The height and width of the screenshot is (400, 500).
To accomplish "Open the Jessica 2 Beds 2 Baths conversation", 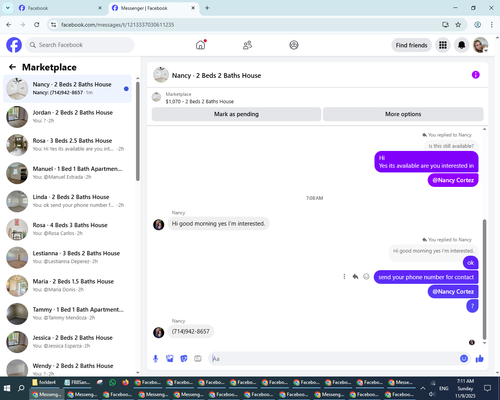I will coord(67,342).
